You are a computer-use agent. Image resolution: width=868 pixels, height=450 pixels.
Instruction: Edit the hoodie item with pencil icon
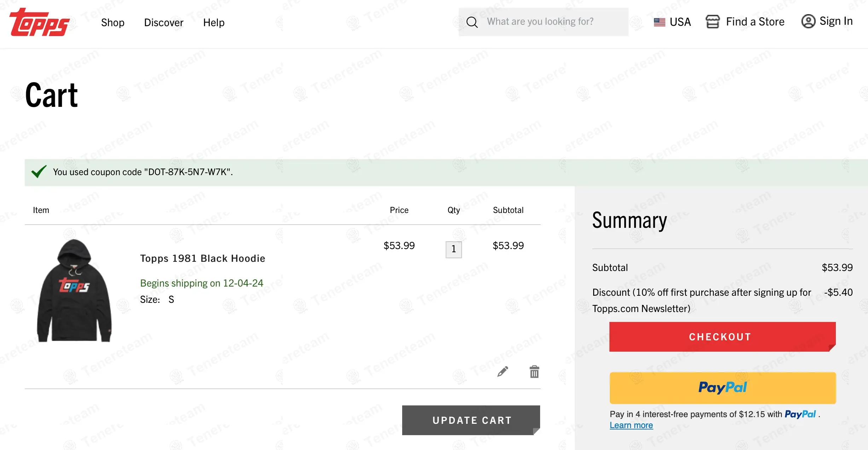[503, 371]
